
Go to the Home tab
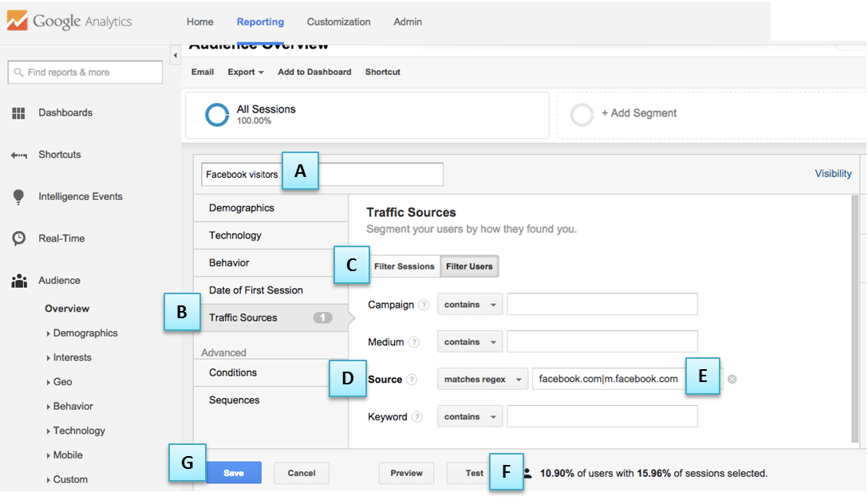click(x=199, y=22)
